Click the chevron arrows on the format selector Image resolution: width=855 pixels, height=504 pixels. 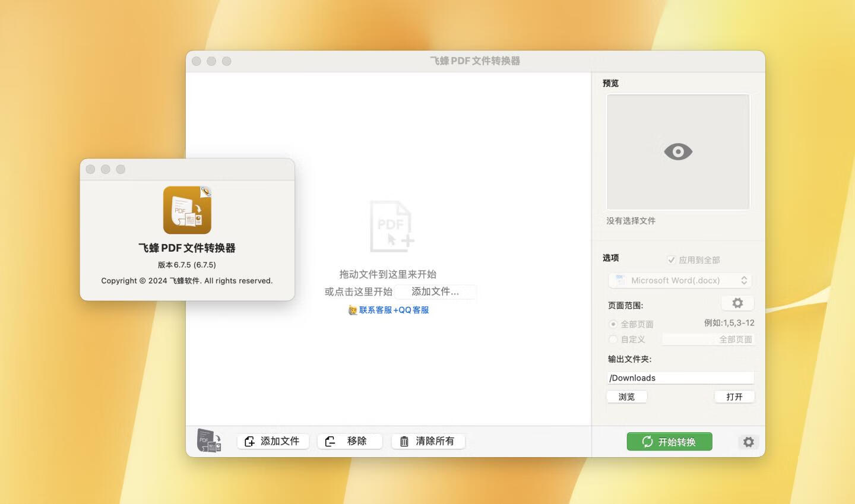point(745,280)
